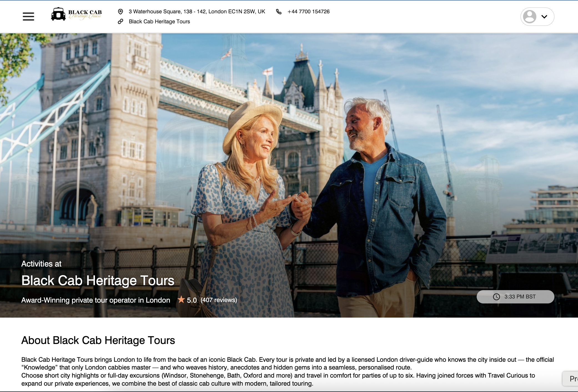Open the 3 Waterhouse Square address link
This screenshot has width=578, height=392.
[197, 12]
